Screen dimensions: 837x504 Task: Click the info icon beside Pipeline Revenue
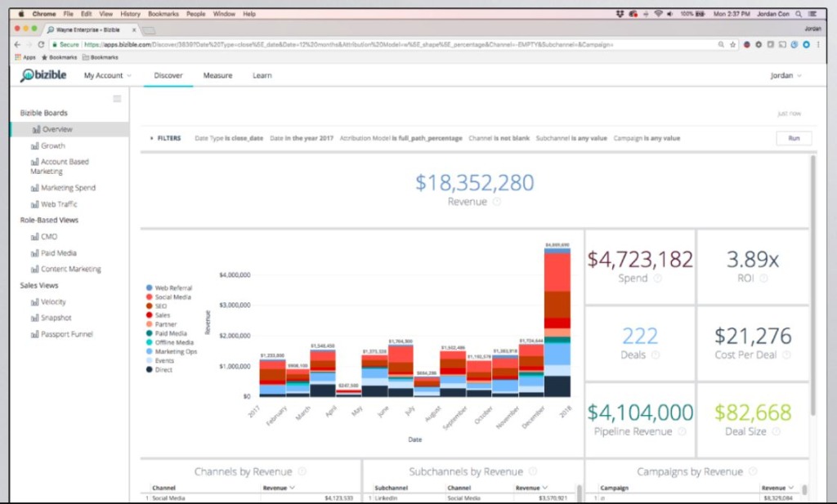[682, 431]
